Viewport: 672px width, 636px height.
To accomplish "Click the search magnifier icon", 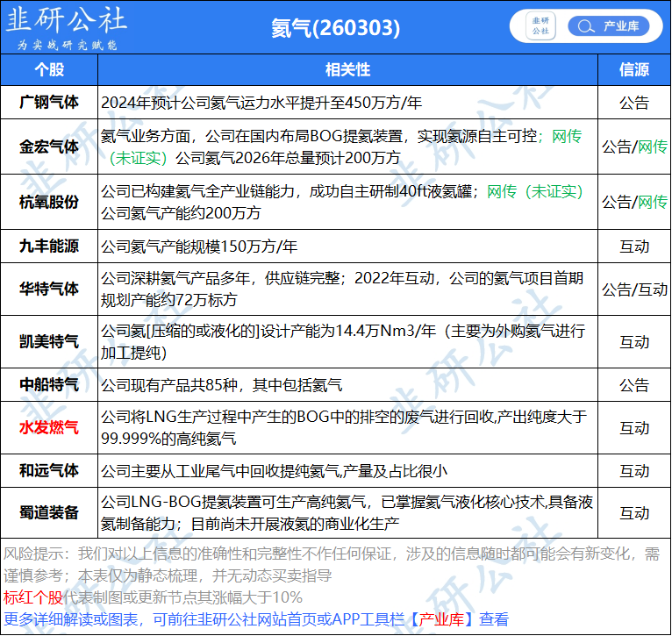I will point(585,26).
